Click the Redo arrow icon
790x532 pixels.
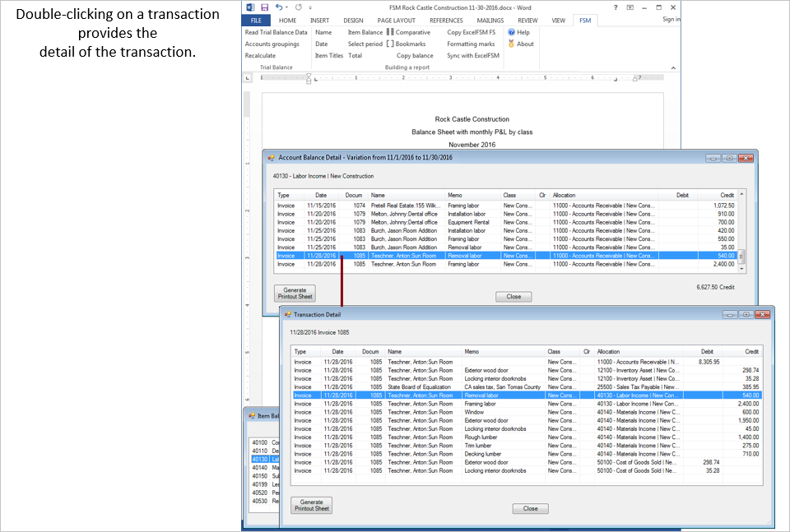(298, 7)
